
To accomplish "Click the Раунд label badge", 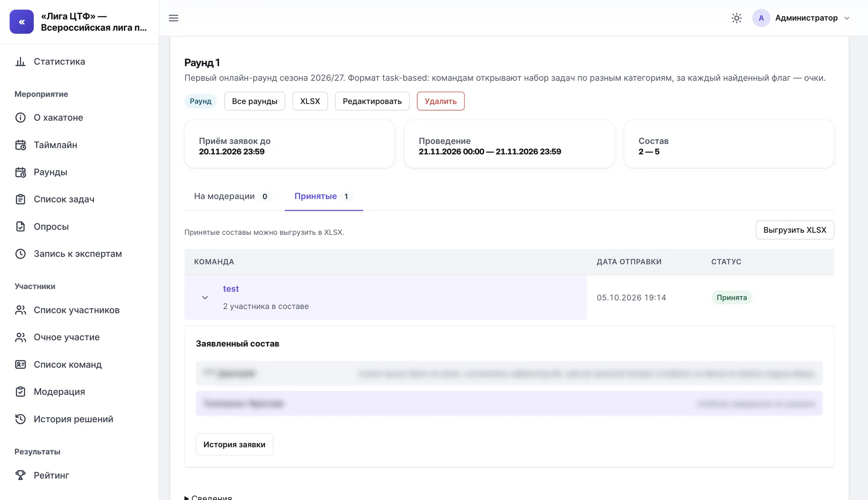I will (x=200, y=101).
